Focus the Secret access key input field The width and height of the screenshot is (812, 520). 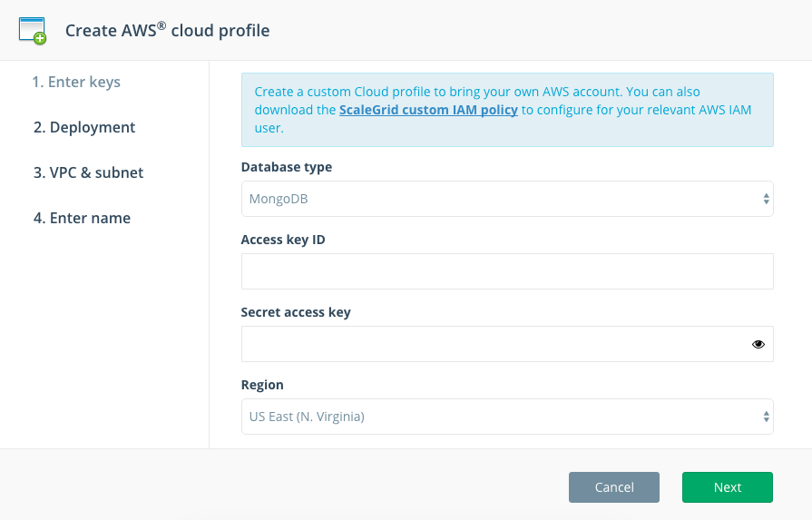click(x=507, y=344)
